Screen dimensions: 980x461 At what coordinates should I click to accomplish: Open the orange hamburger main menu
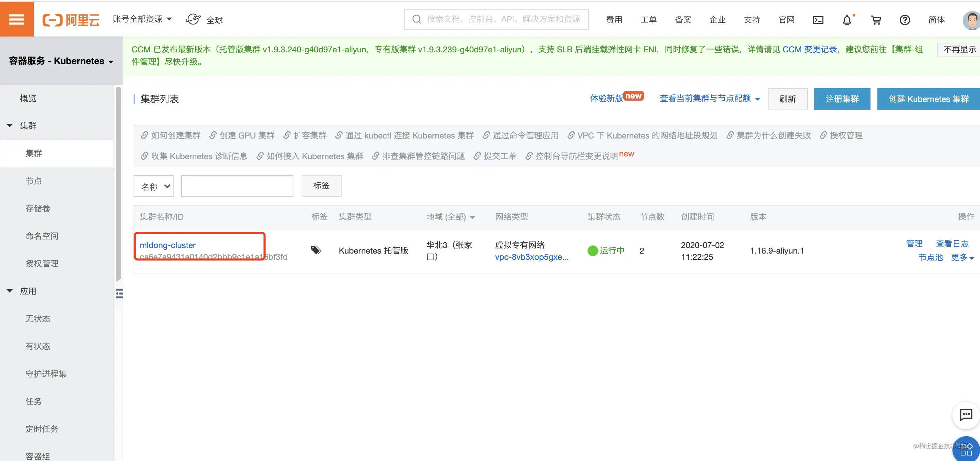click(x=17, y=19)
